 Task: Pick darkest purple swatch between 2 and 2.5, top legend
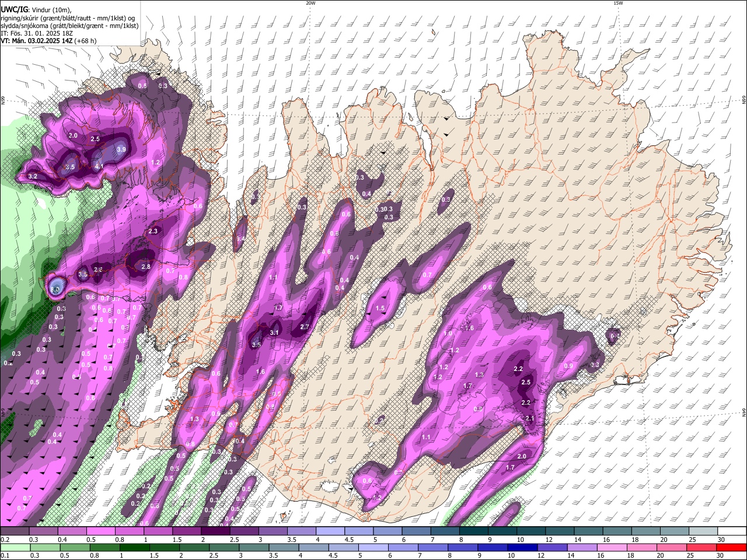216,531
